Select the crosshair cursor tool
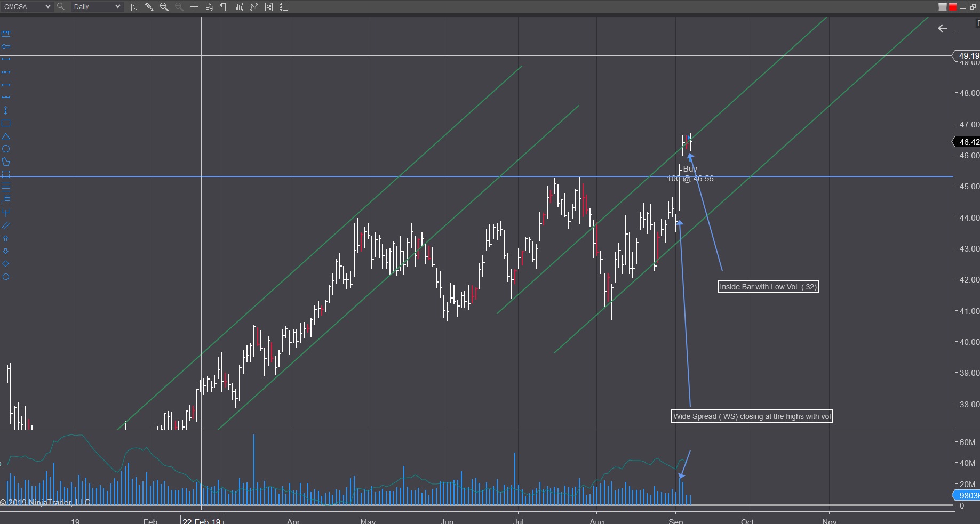Image resolution: width=980 pixels, height=524 pixels. pyautogui.click(x=194, y=7)
